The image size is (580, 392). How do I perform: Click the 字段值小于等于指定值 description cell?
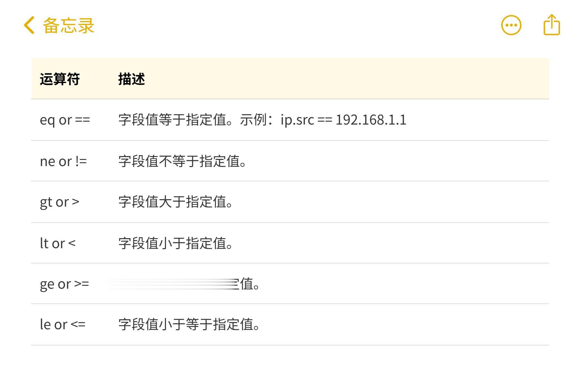click(x=189, y=324)
